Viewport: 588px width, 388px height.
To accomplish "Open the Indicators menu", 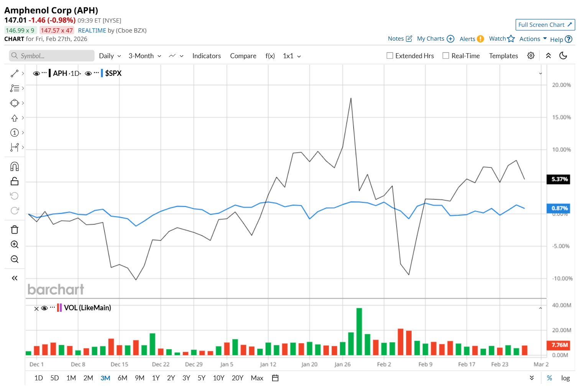I will click(207, 56).
